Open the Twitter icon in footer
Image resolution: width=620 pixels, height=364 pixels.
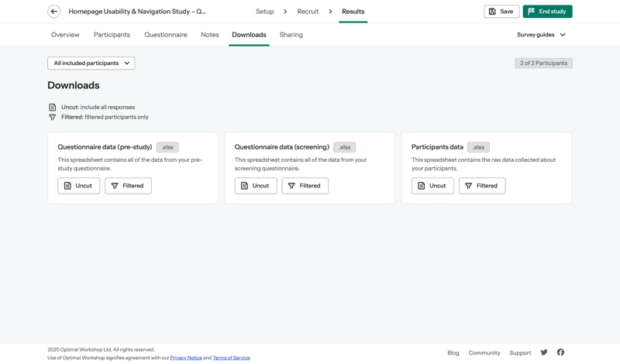click(x=544, y=352)
